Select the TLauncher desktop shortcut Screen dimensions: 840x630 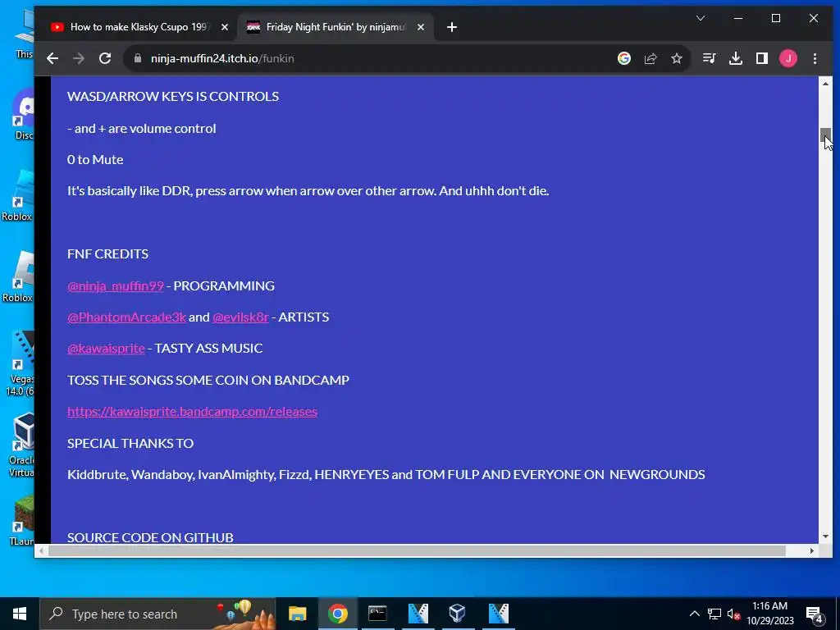pyautogui.click(x=21, y=520)
